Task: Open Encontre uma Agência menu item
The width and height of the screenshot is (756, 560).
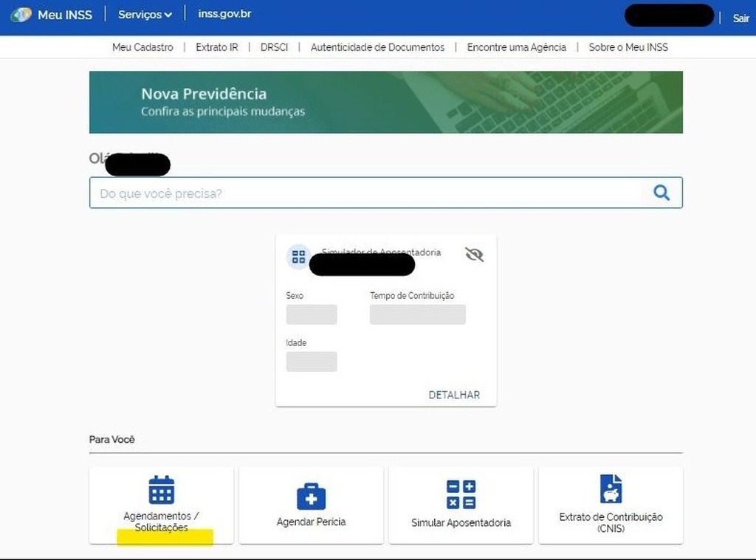Action: point(516,47)
